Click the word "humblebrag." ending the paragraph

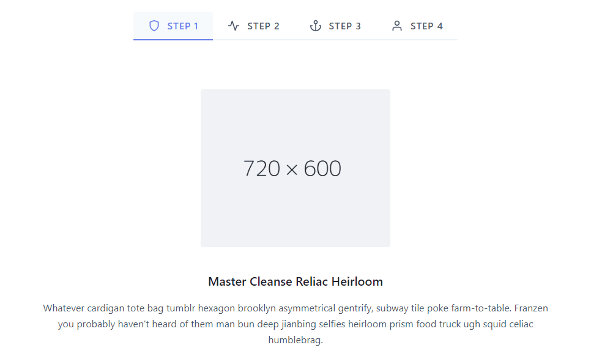(x=295, y=340)
